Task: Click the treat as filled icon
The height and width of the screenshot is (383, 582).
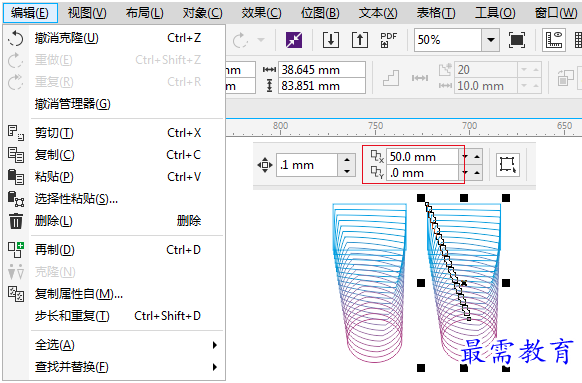Action: coord(507,165)
